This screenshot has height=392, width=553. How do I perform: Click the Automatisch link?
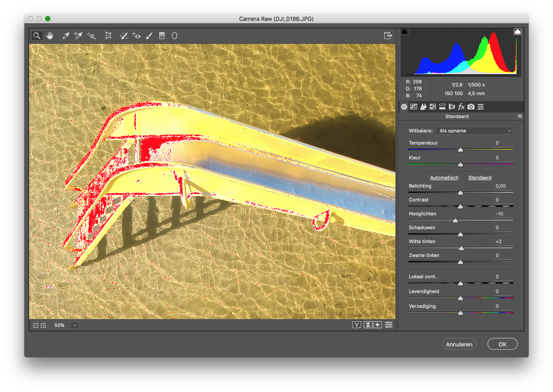click(444, 178)
